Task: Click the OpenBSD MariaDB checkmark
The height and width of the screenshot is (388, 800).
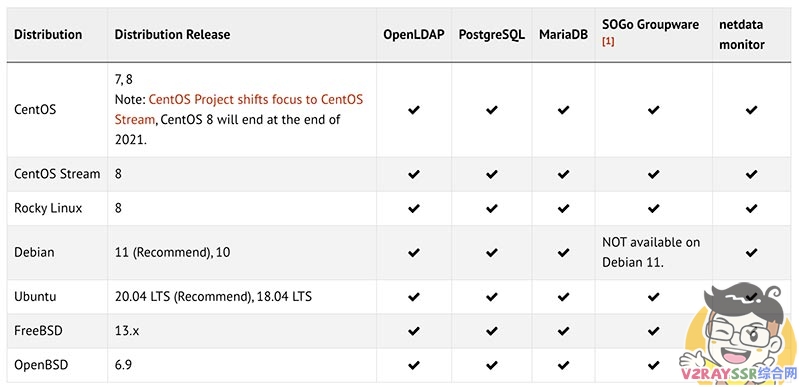Action: coord(563,365)
